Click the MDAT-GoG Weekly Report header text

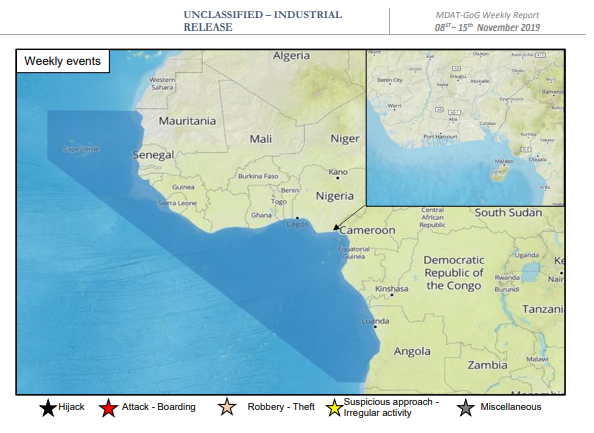pos(487,15)
